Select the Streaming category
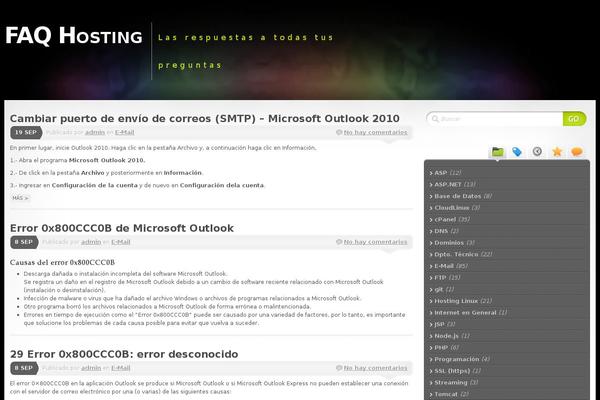The image size is (600, 400). pyautogui.click(x=451, y=382)
